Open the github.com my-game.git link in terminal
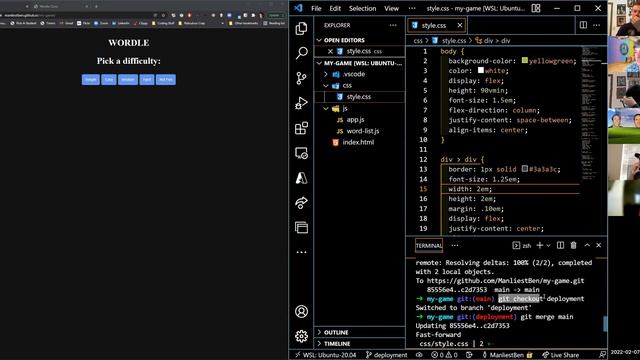Viewport: 640px width, 360px height. click(x=505, y=281)
